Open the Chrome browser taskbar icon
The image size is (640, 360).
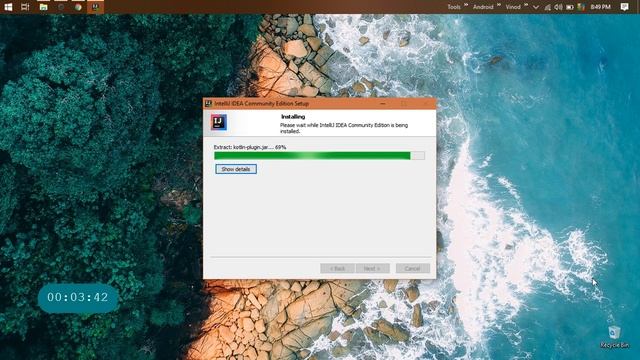point(78,7)
